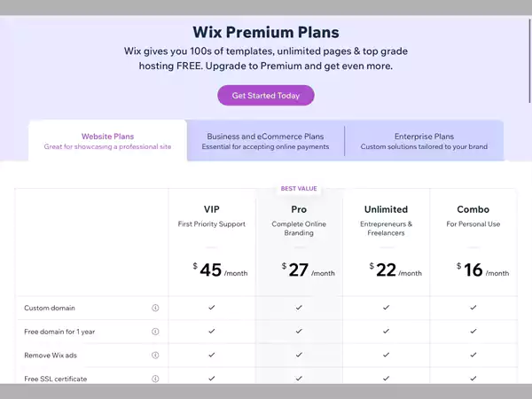Show info tooltip for Free SSL certificate
Image resolution: width=532 pixels, height=399 pixels.
pos(155,379)
